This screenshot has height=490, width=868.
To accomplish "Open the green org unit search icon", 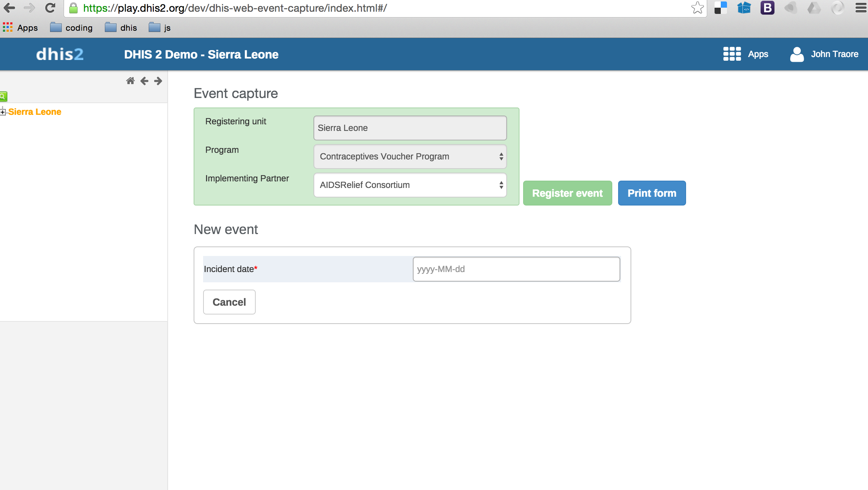I will (x=3, y=96).
